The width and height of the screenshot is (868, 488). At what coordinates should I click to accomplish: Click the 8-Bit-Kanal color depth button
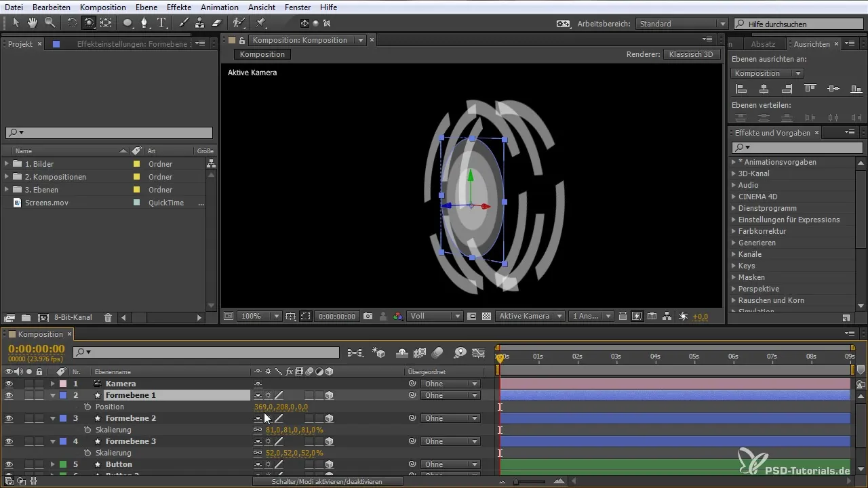[73, 317]
